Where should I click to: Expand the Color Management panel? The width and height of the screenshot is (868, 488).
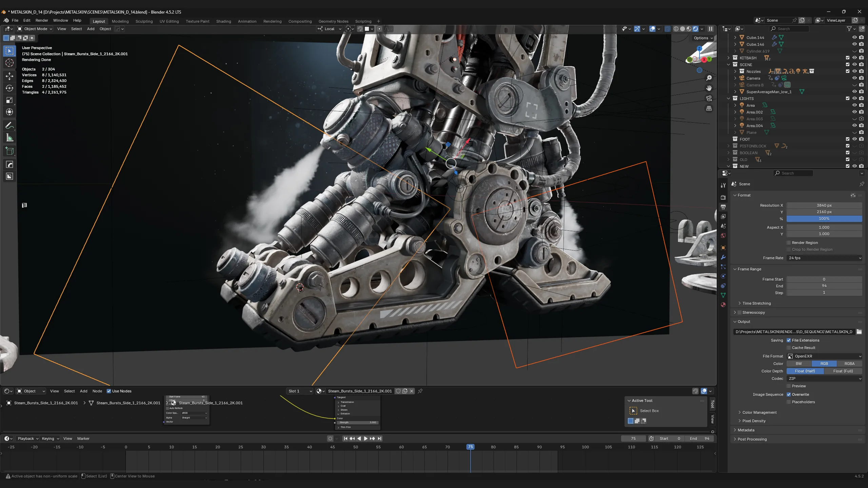[759, 412]
